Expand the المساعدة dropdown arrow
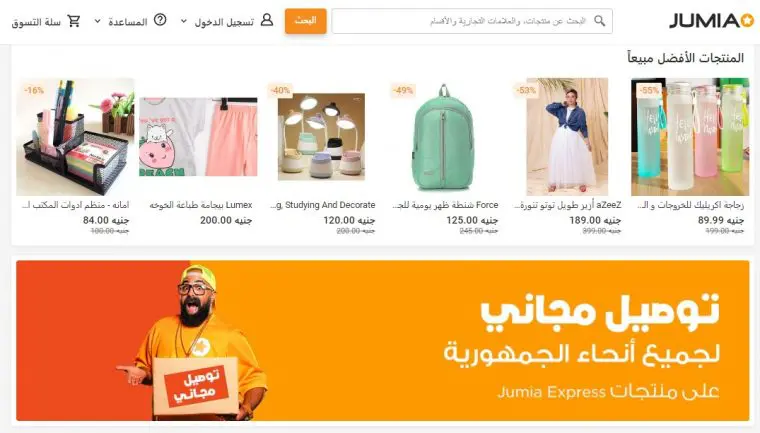The width and height of the screenshot is (760, 433). pyautogui.click(x=97, y=21)
